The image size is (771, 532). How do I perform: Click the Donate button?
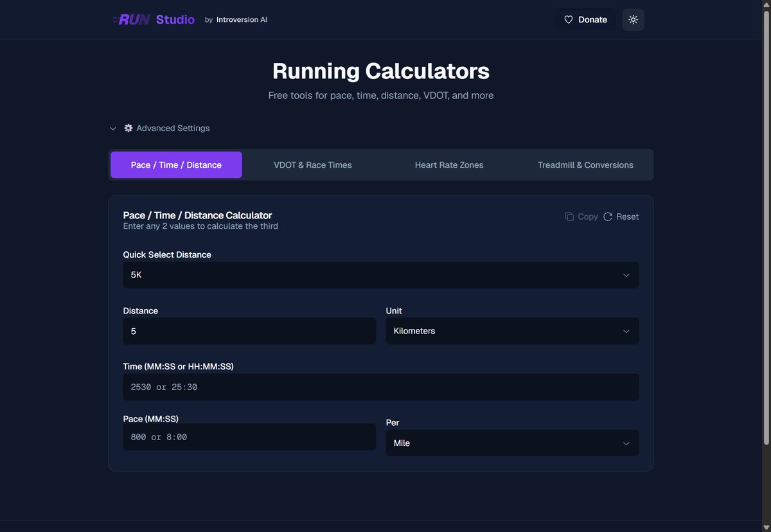(x=585, y=19)
